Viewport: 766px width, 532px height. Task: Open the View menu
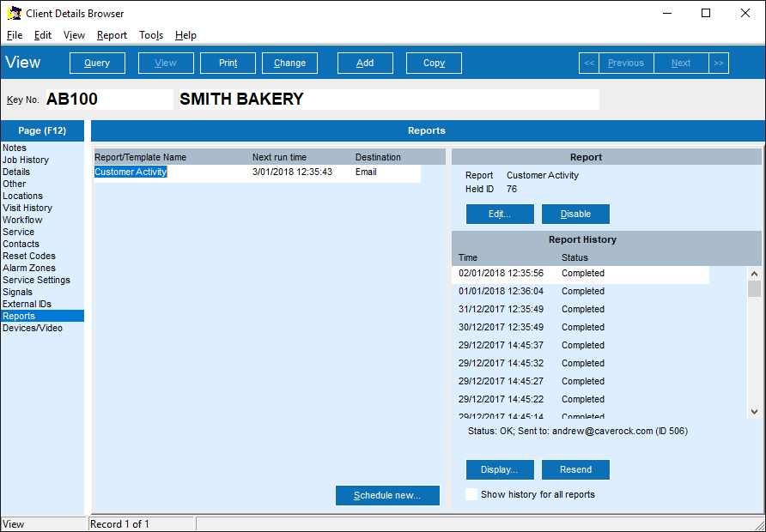click(74, 35)
